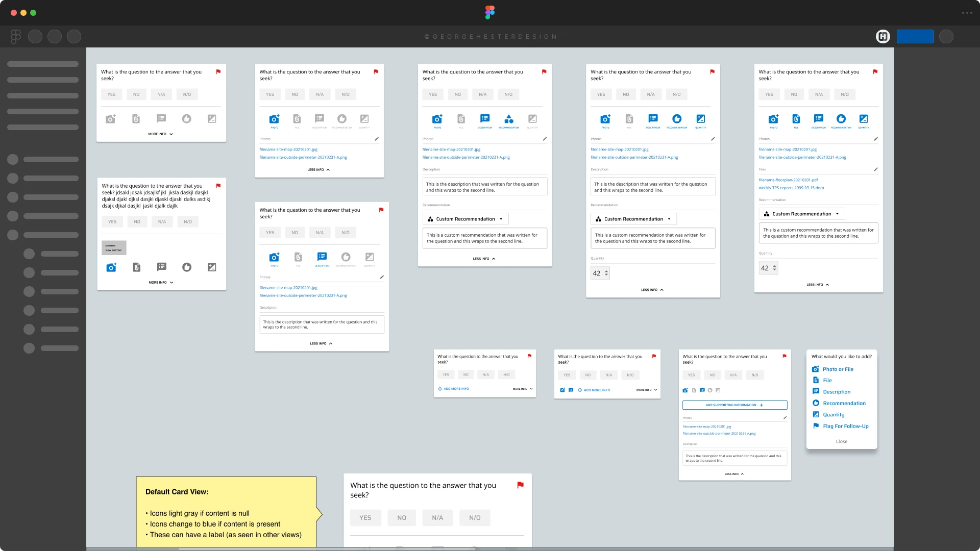This screenshot has height=551, width=980.
Task: Click Quantity 42 stepper in card without Files section
Action: pyautogui.click(x=600, y=273)
